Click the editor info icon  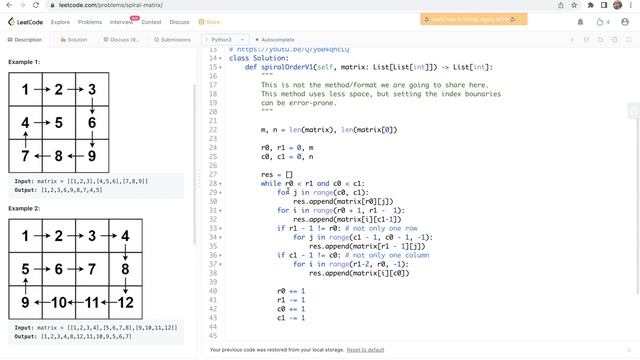coord(572,40)
